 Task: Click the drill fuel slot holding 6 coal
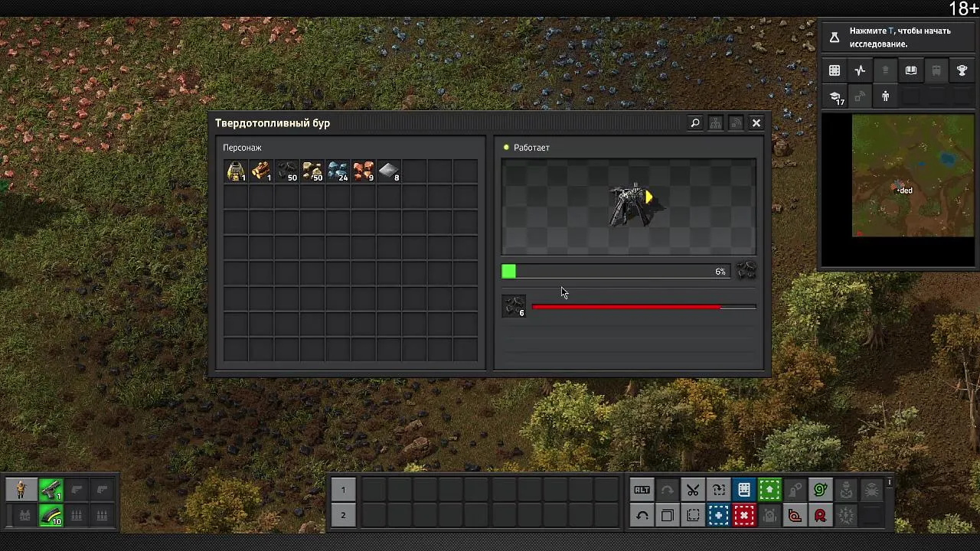coord(514,306)
